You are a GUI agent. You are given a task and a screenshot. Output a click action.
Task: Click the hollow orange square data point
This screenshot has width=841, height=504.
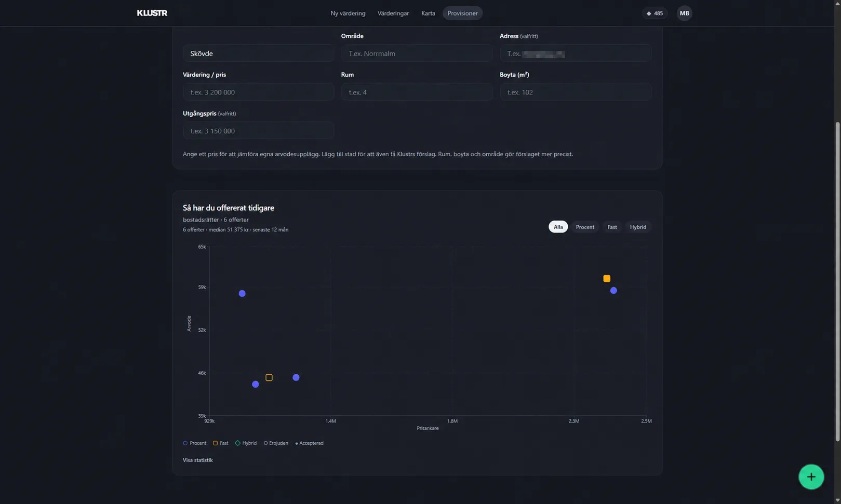[x=269, y=377]
